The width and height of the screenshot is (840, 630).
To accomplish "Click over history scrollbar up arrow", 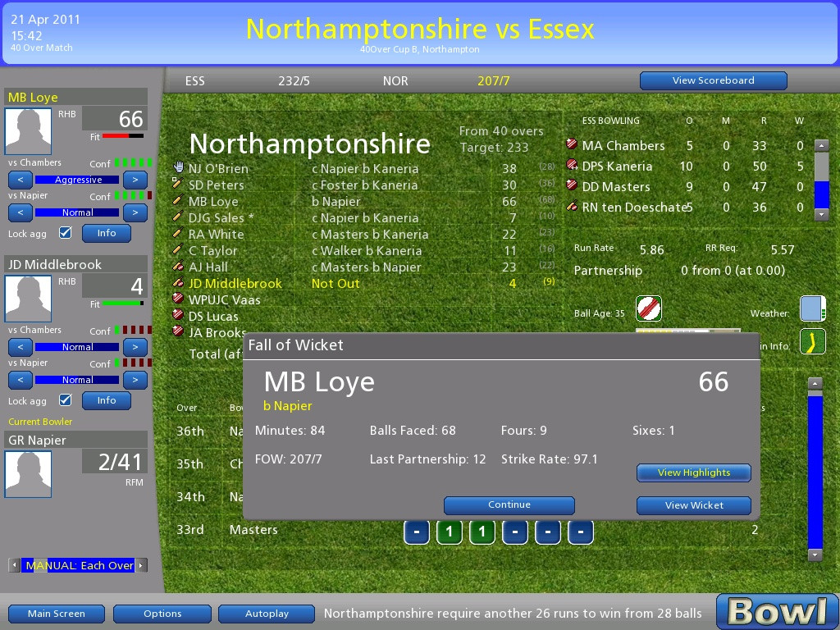I will coord(815,383).
